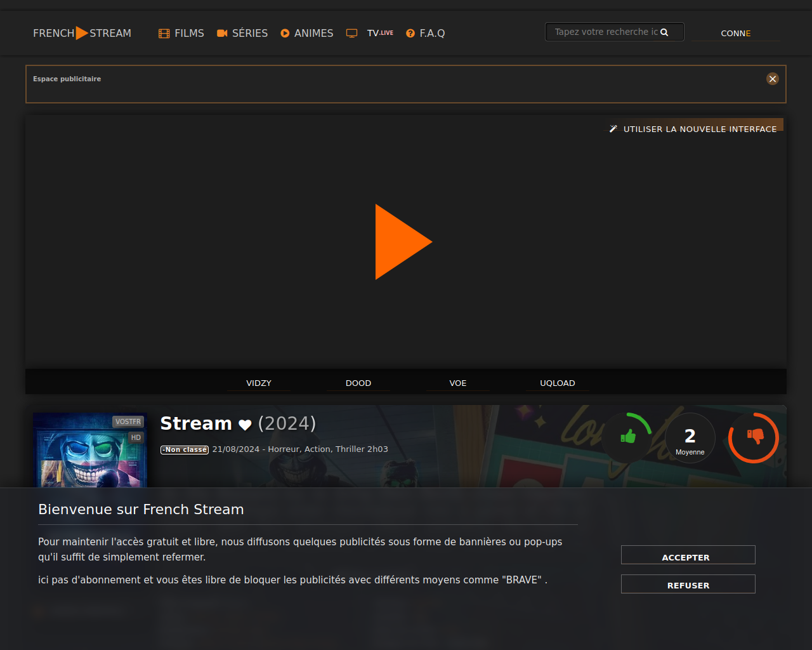Dislike the movie with thumbs down
The height and width of the screenshot is (650, 812).
[754, 437]
